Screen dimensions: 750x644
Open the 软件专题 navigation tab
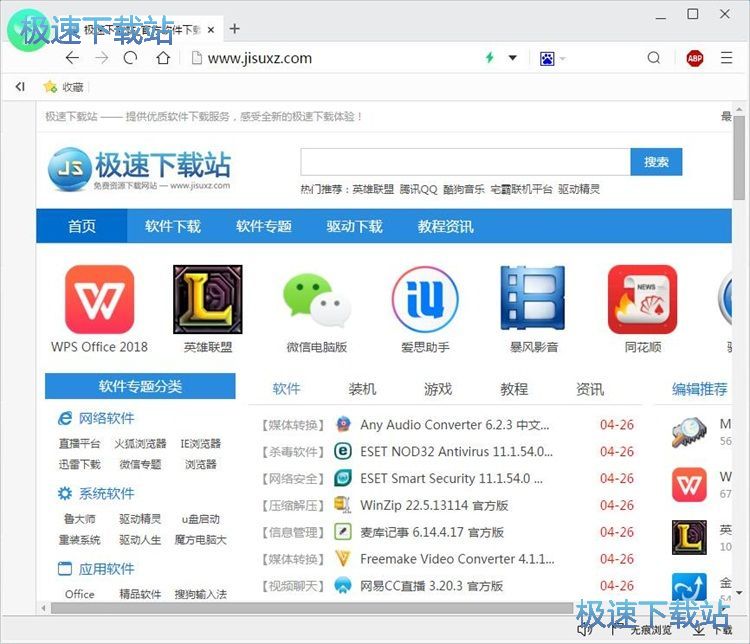(264, 226)
